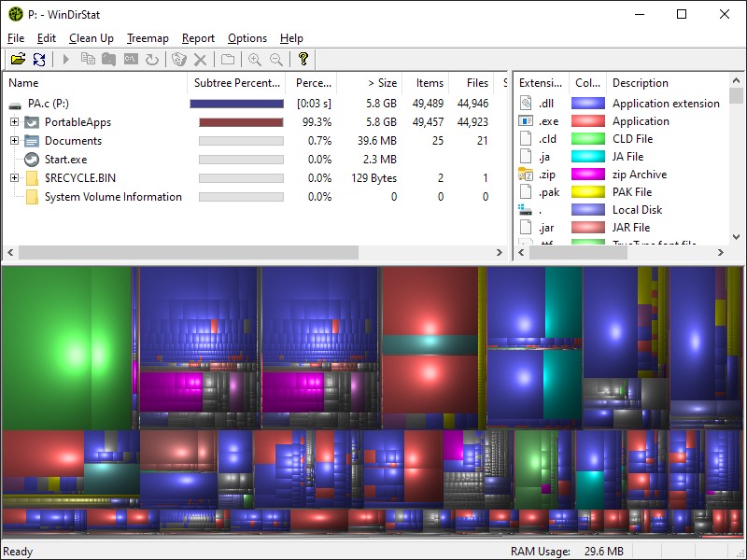Click the Open folder toolbar icon
Image resolution: width=747 pixels, height=560 pixels.
17,60
